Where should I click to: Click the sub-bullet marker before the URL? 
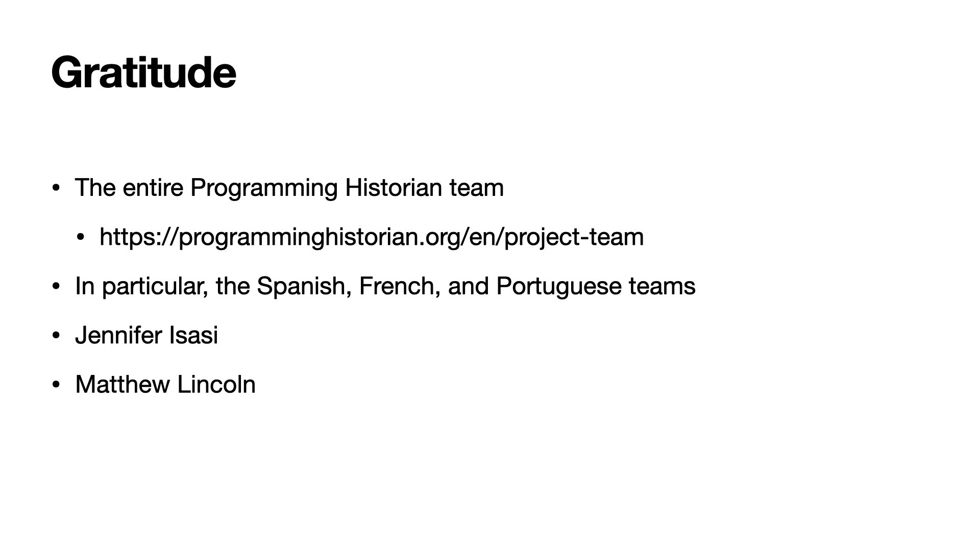(81, 237)
